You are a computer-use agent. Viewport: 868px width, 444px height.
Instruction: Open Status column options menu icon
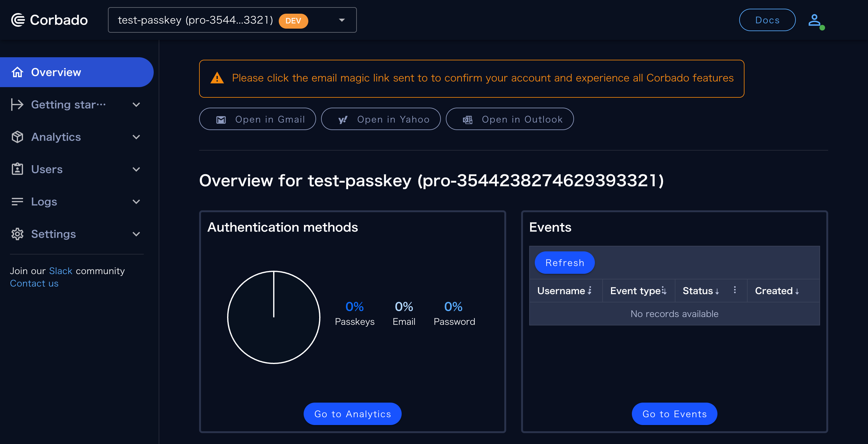pos(735,290)
